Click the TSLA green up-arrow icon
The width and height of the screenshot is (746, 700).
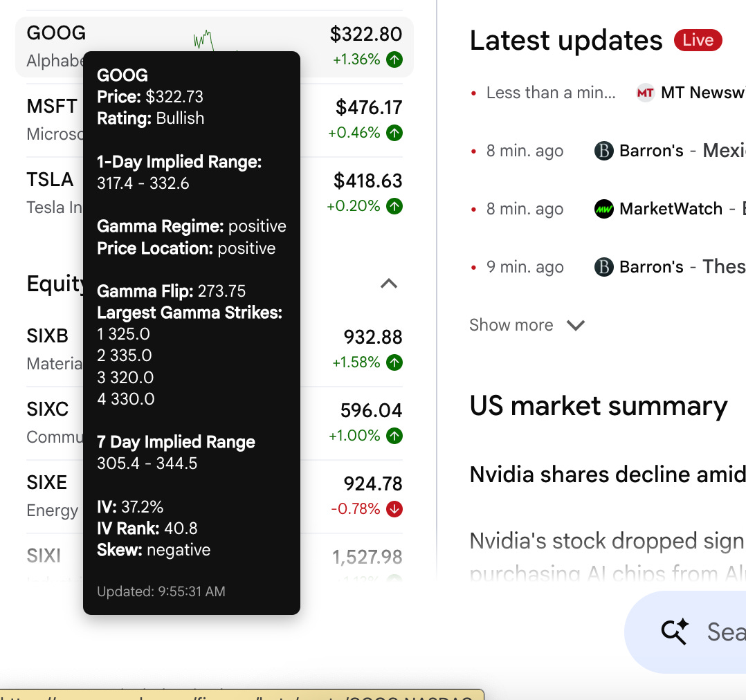(394, 206)
